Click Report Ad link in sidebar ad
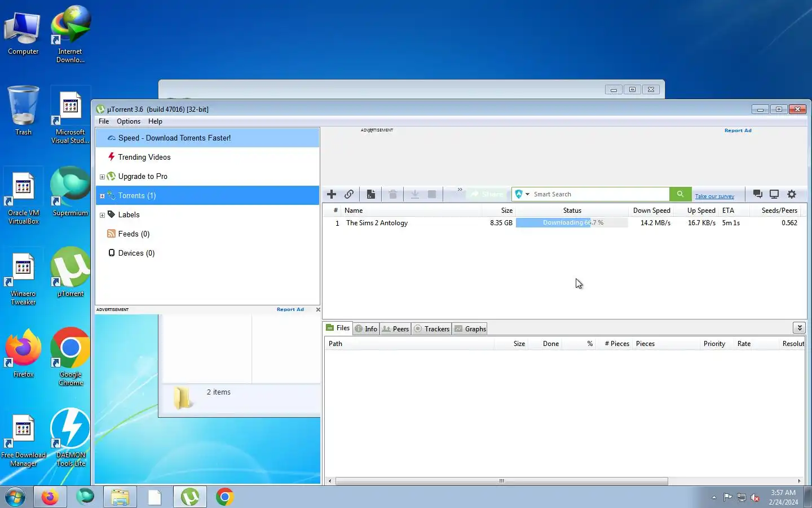The image size is (812, 508). click(290, 309)
